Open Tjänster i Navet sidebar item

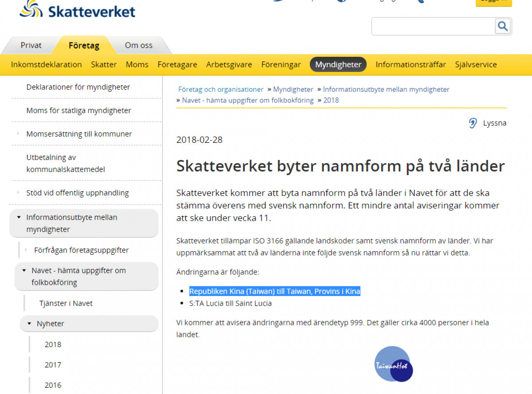66,304
